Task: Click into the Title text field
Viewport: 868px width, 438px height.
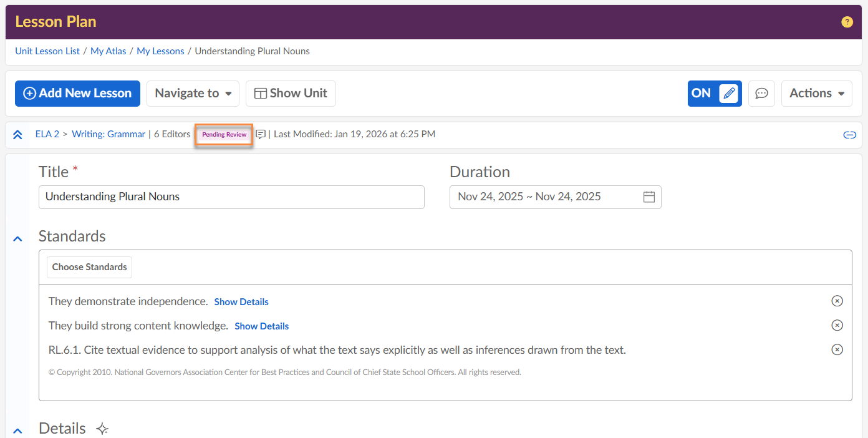Action: 231,197
